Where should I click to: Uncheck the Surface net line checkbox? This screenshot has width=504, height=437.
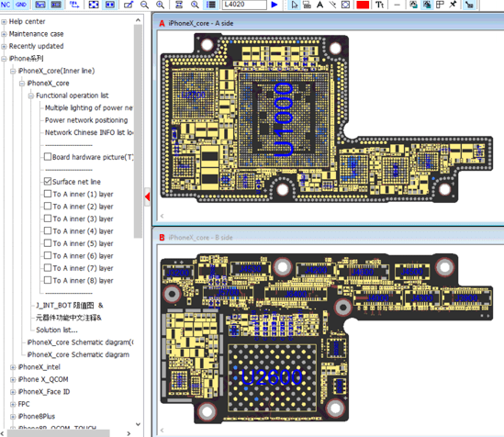point(48,182)
